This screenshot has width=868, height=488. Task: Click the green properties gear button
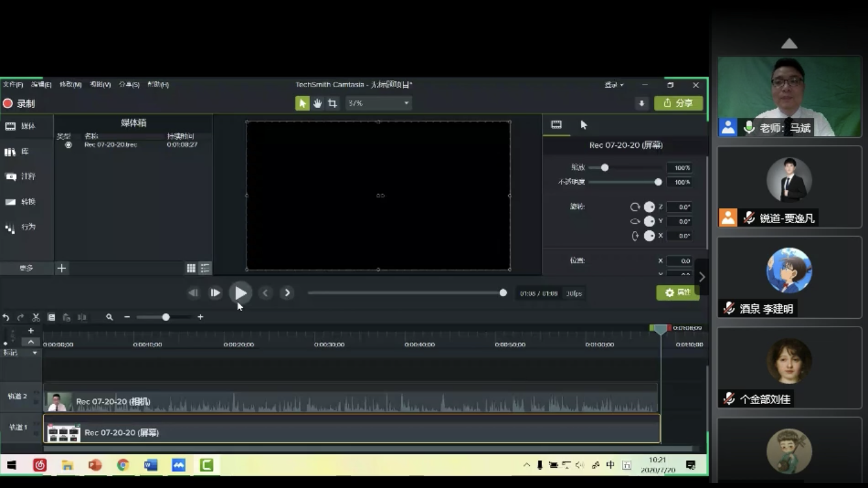point(678,293)
